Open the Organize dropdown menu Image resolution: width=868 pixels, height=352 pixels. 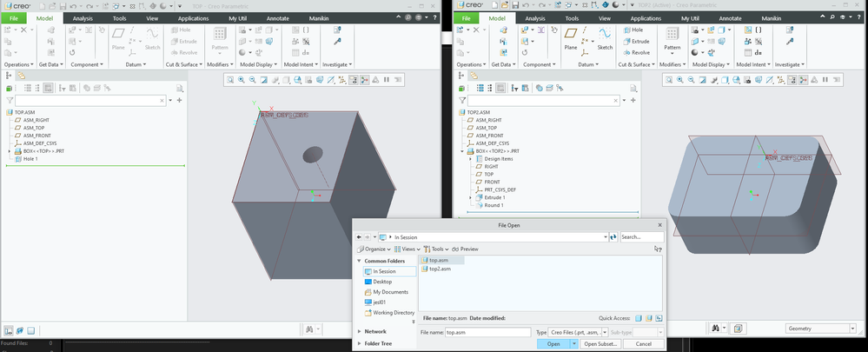[376, 249]
